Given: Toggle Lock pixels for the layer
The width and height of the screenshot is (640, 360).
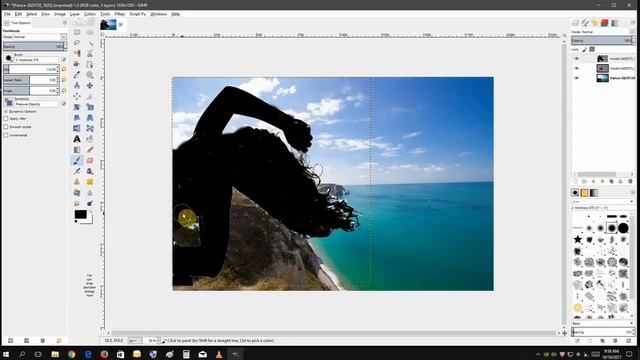Looking at the screenshot, I should pyautogui.click(x=584, y=49).
